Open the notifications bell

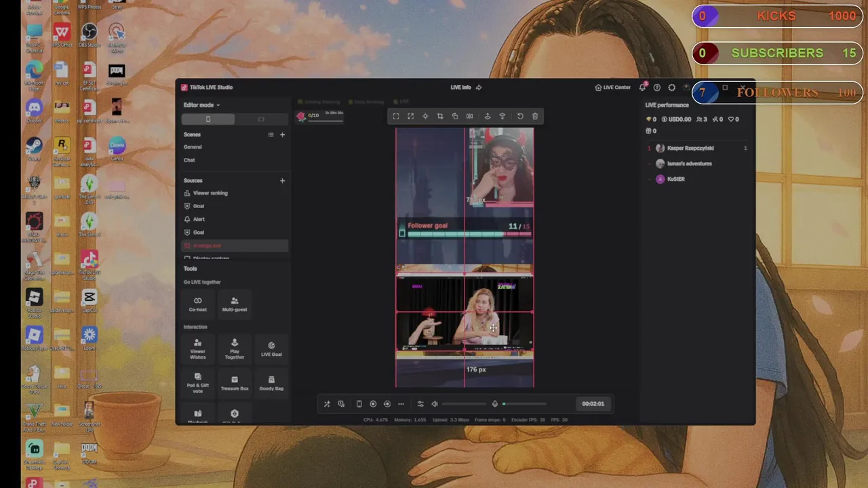(642, 87)
